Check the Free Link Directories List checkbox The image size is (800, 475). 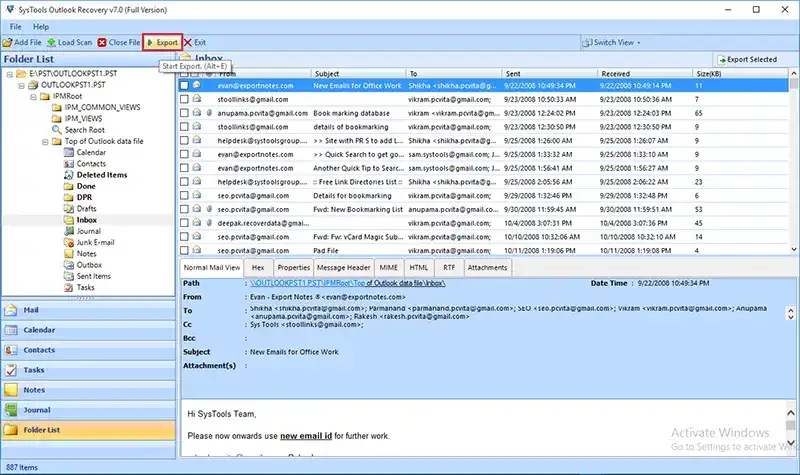(x=184, y=182)
